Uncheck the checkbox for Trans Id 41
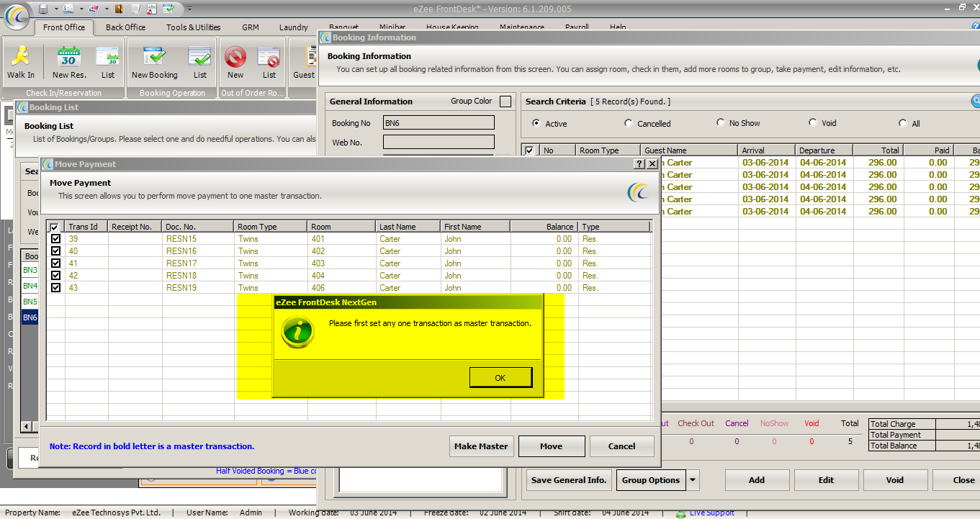 pyautogui.click(x=55, y=263)
